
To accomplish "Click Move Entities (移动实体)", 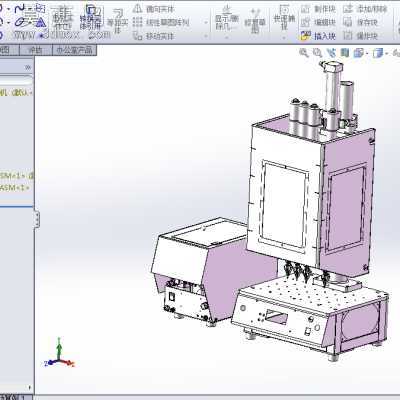I will (x=154, y=36).
